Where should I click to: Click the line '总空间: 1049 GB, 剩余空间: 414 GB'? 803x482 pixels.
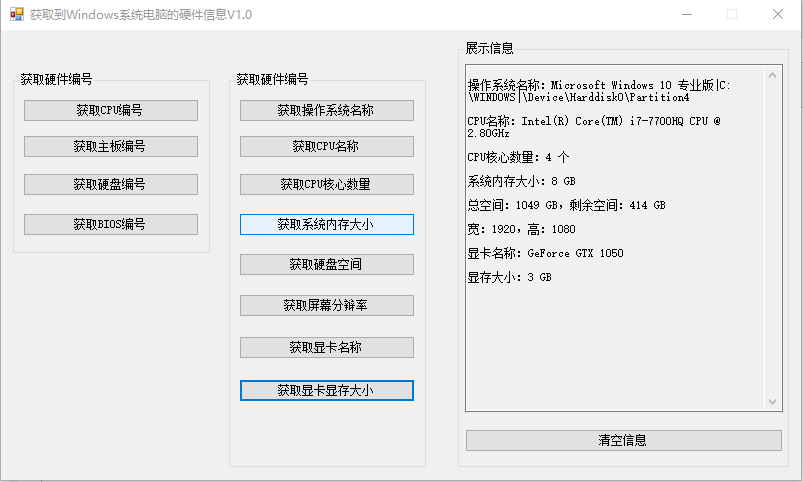point(566,205)
